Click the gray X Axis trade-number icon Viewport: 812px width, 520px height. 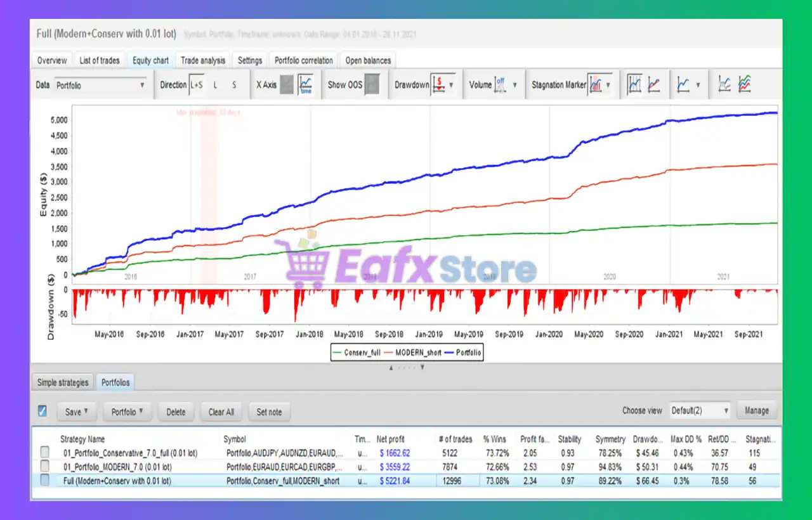click(x=287, y=84)
